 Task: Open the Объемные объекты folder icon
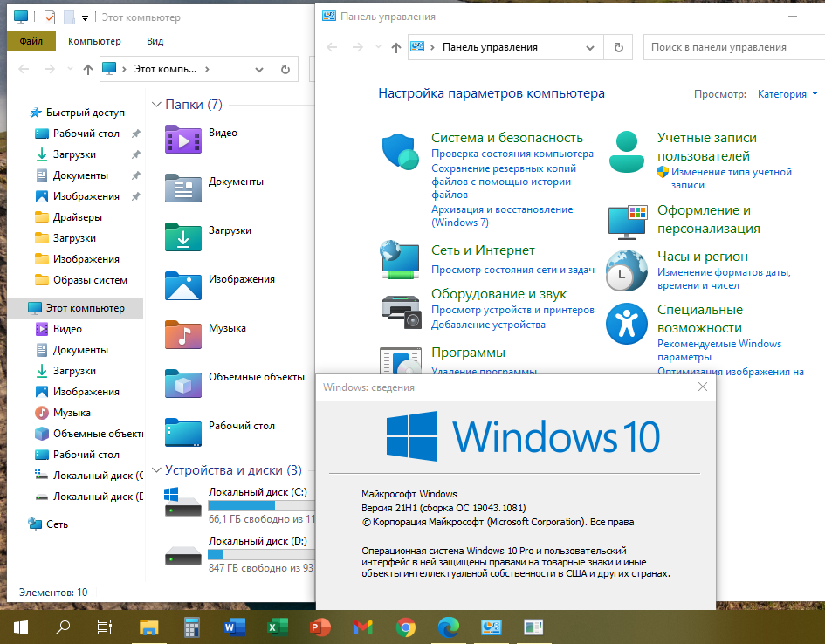pyautogui.click(x=182, y=383)
